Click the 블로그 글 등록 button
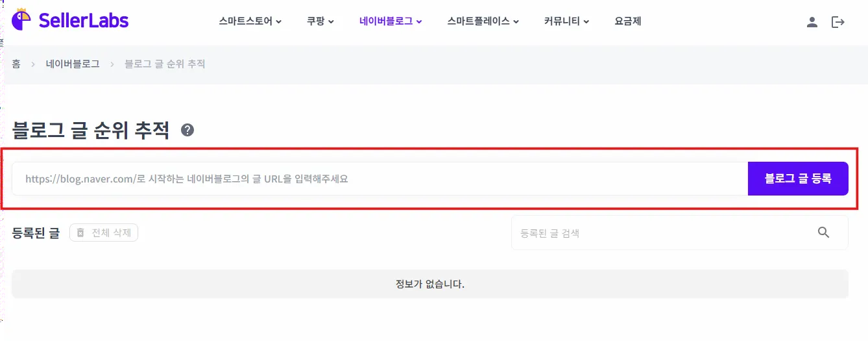Image resolution: width=868 pixels, height=341 pixels. [x=798, y=179]
